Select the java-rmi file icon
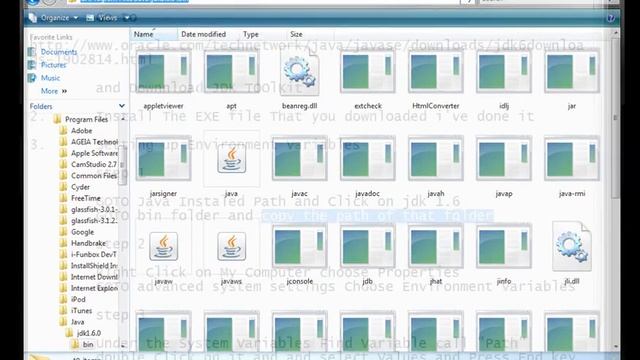Viewport: 640px width, 360px height. point(572,159)
